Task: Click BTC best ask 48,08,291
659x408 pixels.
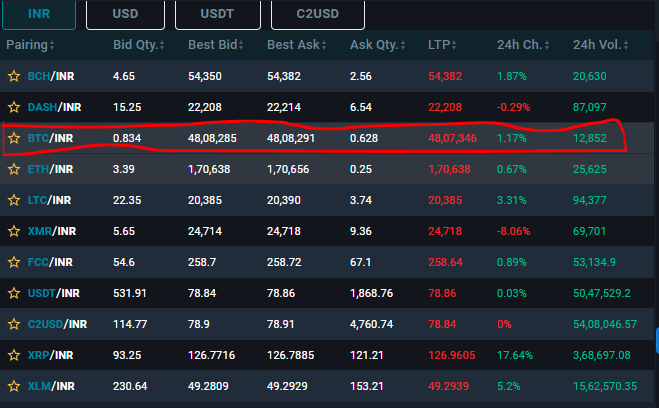Action: tap(291, 138)
